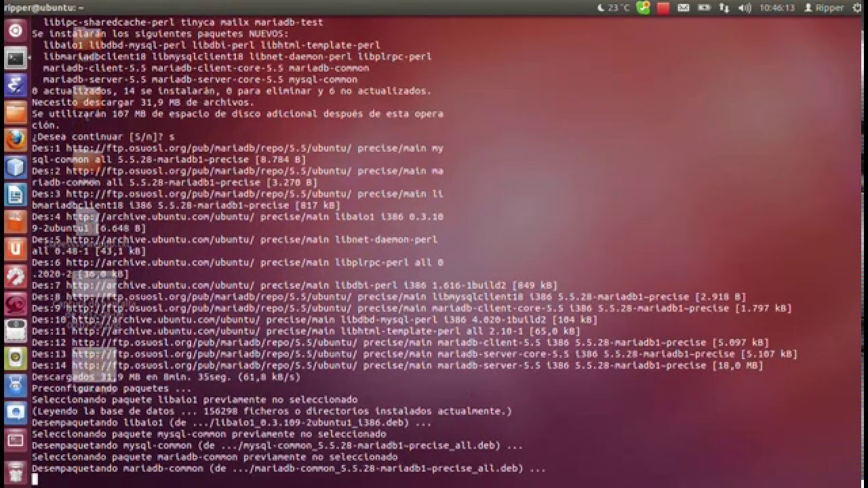Launch Firefox from the launcher
This screenshot has height=488, width=868.
[16, 140]
